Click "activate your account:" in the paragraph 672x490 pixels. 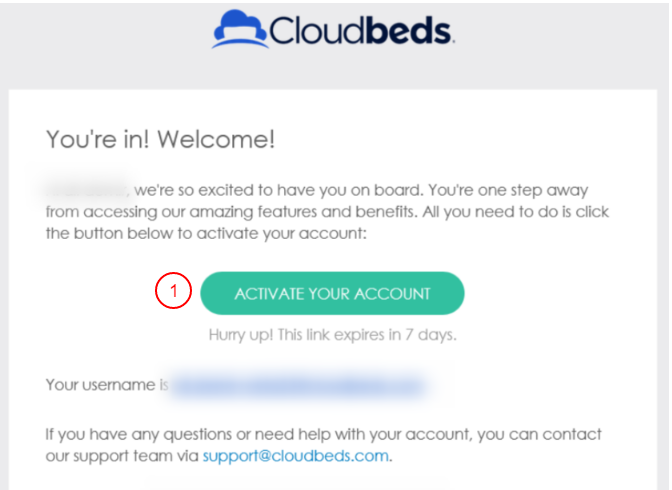[288, 236]
